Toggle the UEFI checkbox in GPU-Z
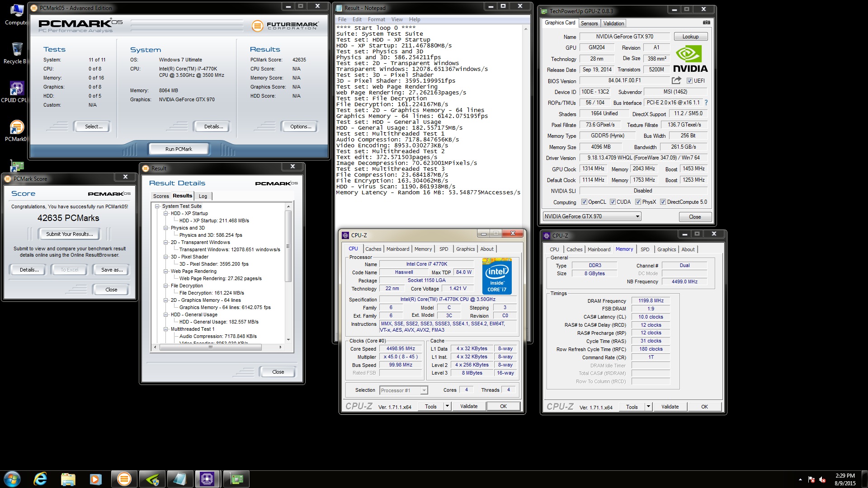This screenshot has height=488, width=868. tap(689, 80)
